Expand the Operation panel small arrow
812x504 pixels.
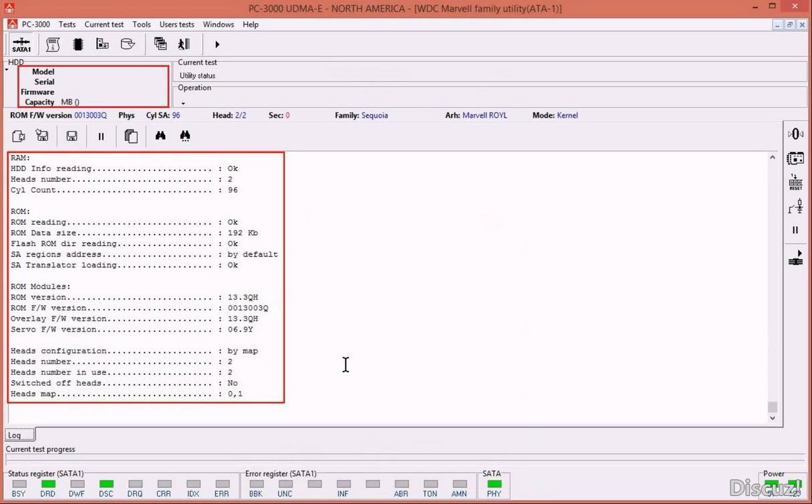183,104
